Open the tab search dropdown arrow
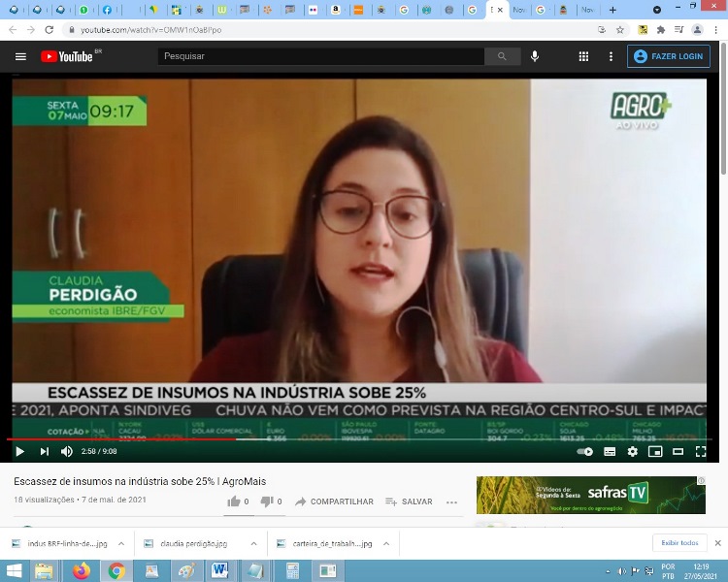Viewport: 728px width, 582px height. click(656, 10)
